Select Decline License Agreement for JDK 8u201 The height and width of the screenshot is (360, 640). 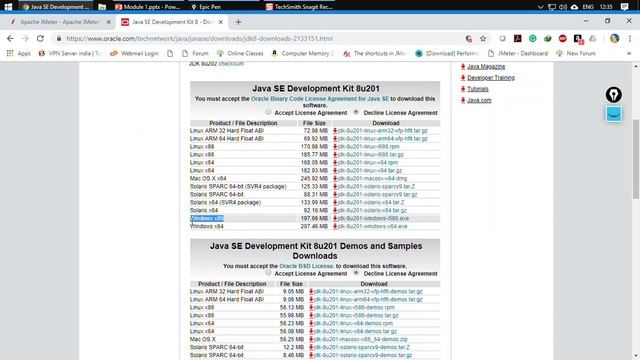click(356, 111)
